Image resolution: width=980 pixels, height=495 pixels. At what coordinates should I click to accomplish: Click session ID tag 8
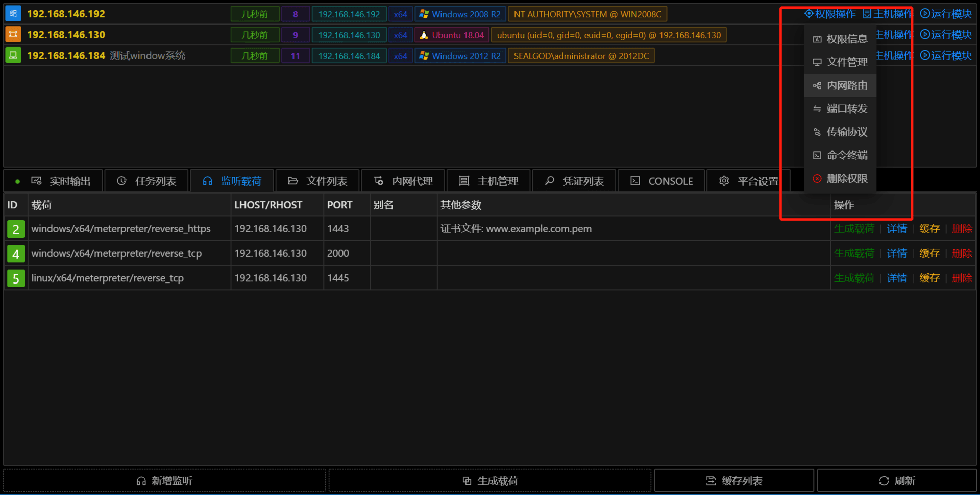(295, 14)
